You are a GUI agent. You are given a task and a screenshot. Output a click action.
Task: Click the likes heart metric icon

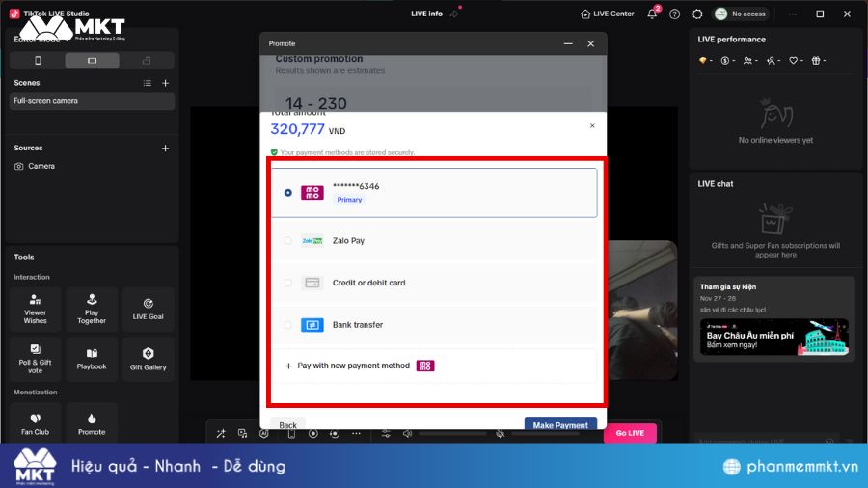pos(796,61)
